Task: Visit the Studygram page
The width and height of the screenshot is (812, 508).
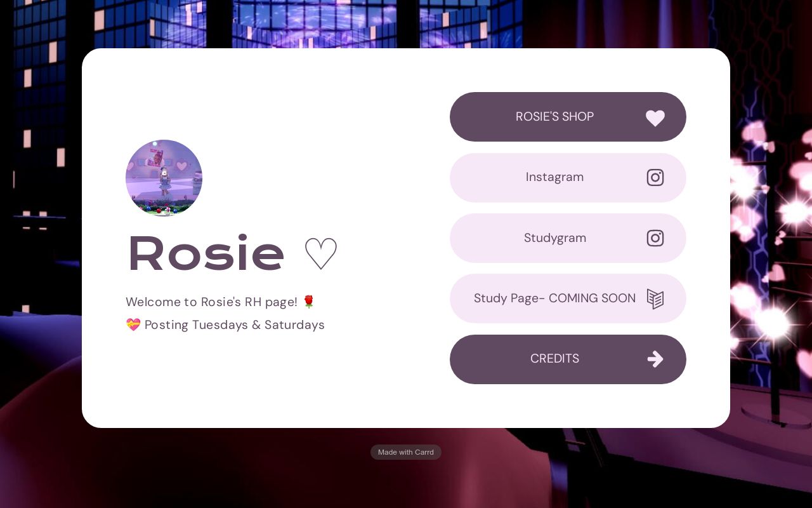Action: tap(554, 237)
